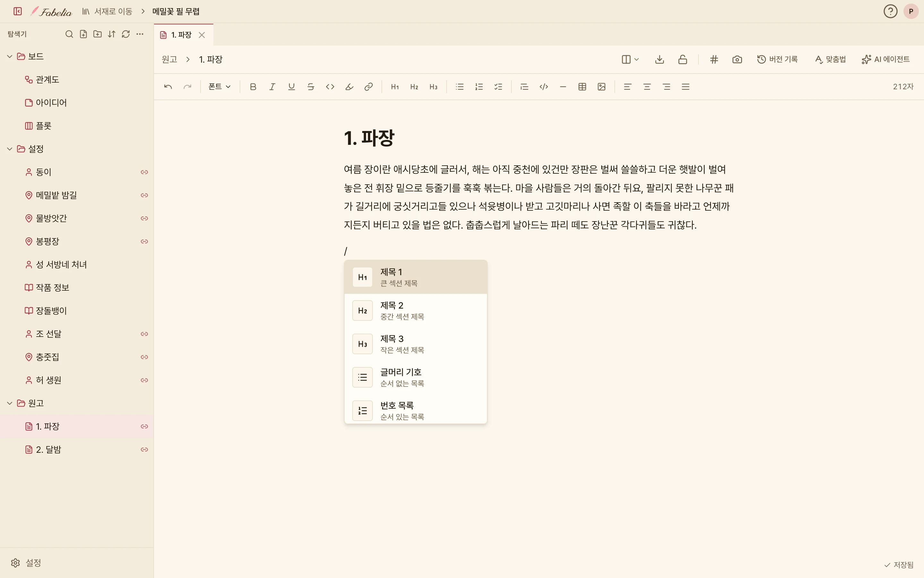The height and width of the screenshot is (578, 924).
Task: Apply inline code formatting
Action: click(x=330, y=87)
